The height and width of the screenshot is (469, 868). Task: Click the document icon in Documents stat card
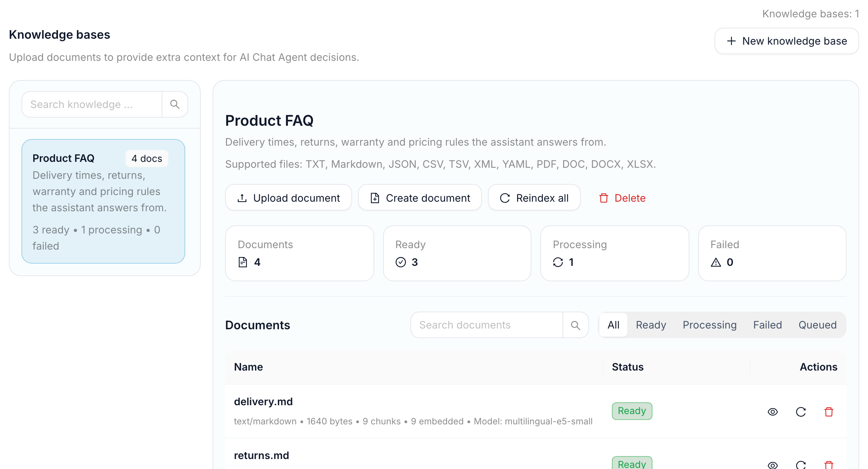point(243,262)
